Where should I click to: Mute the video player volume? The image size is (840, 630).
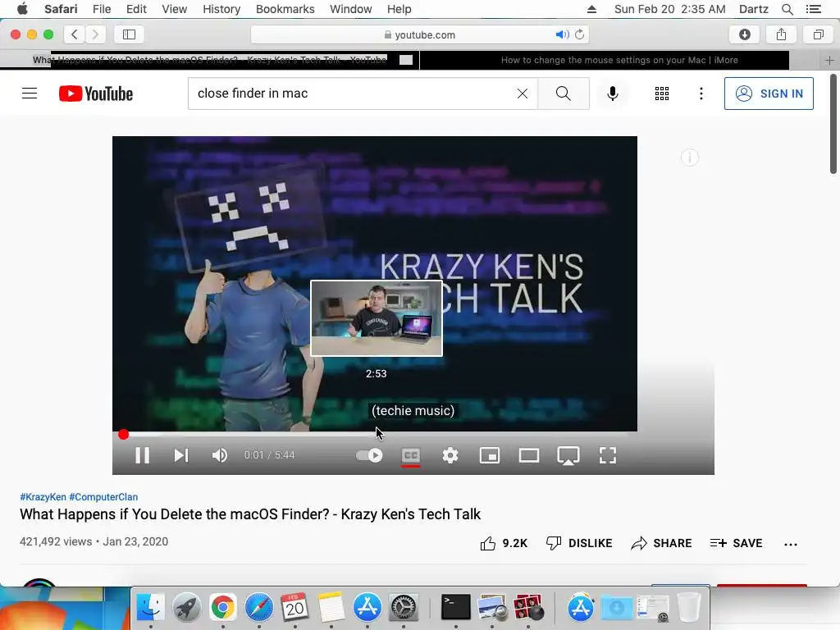(220, 455)
